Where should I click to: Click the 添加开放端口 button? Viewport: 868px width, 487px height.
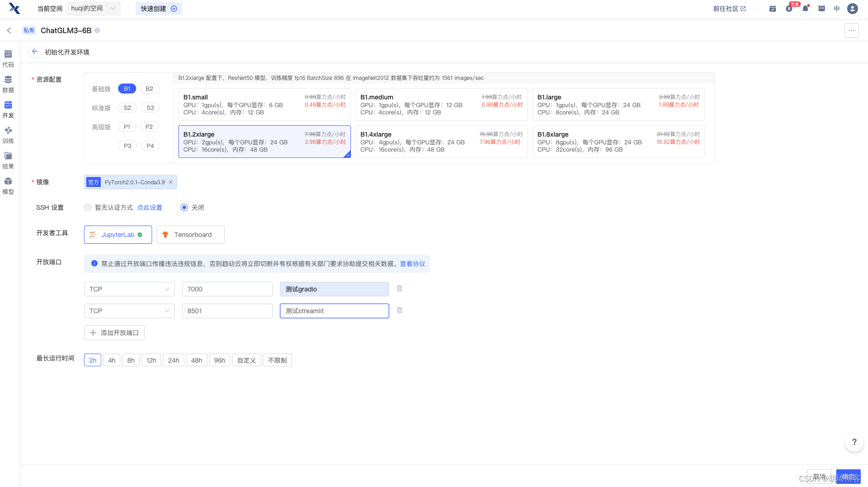click(x=114, y=333)
